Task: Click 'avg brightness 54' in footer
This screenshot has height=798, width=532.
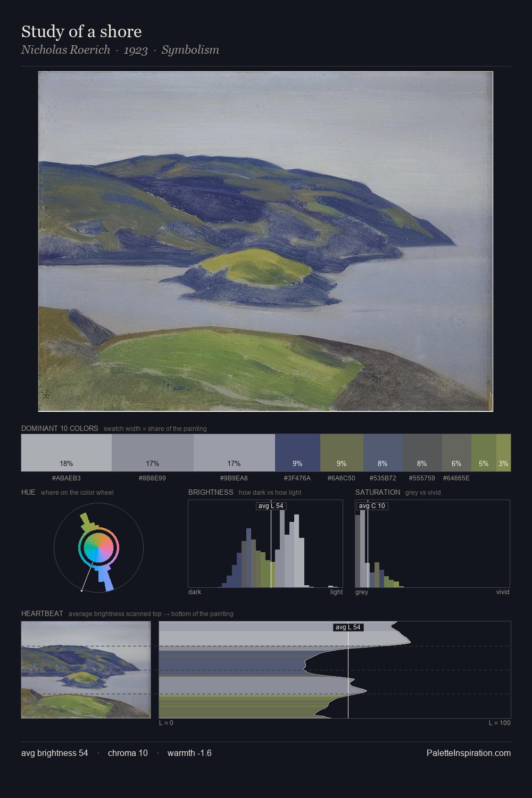Action: point(55,753)
